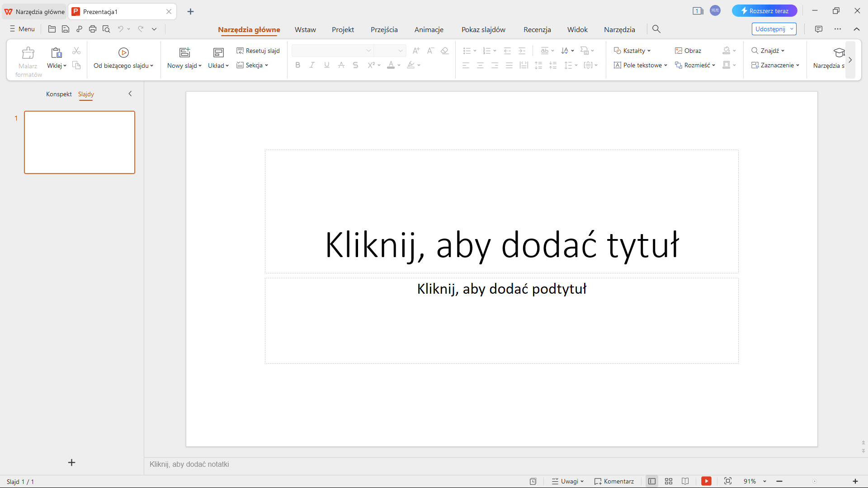This screenshot has height=488, width=868.
Task: Click the Rozszerz teraz button
Action: tap(765, 10)
